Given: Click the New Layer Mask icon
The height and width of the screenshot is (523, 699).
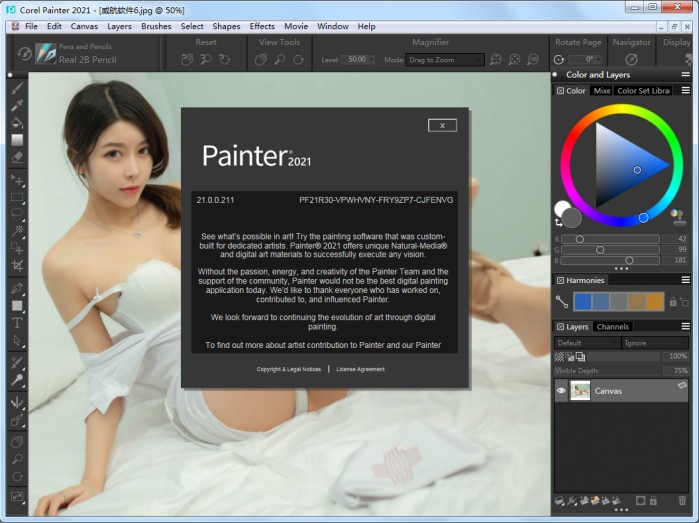Looking at the screenshot, I should pos(640,501).
